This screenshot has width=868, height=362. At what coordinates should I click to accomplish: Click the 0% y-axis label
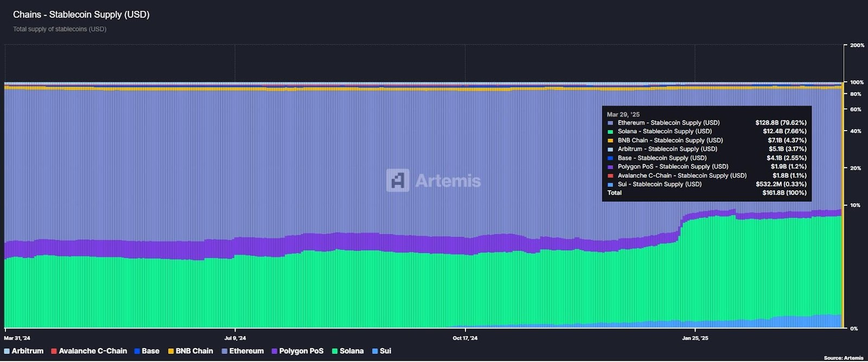[854, 328]
